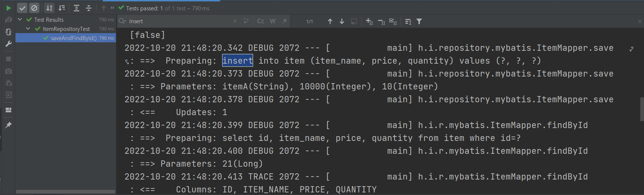Toggle Show Ignored circle-slash button
This screenshot has height=195, width=644.
click(x=34, y=8)
